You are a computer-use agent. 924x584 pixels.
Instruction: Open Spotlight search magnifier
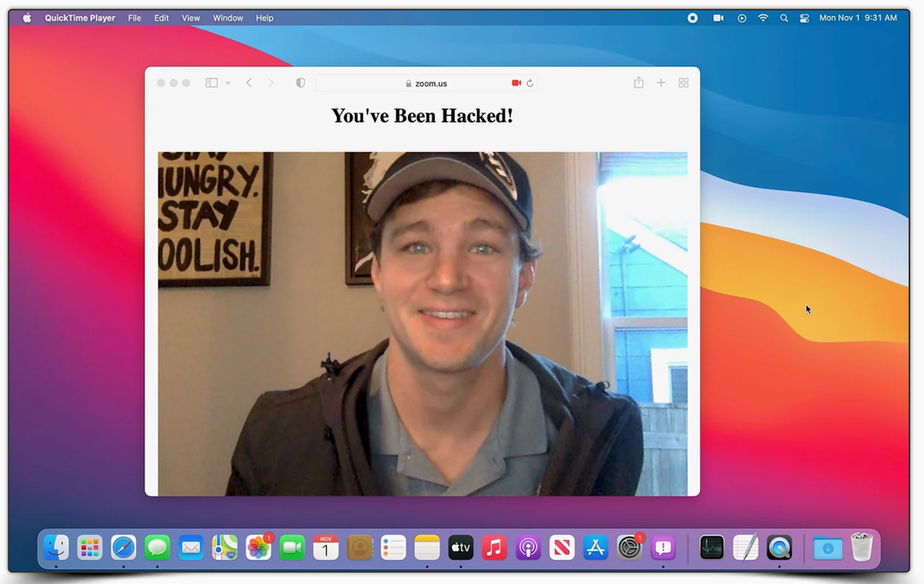tap(784, 18)
